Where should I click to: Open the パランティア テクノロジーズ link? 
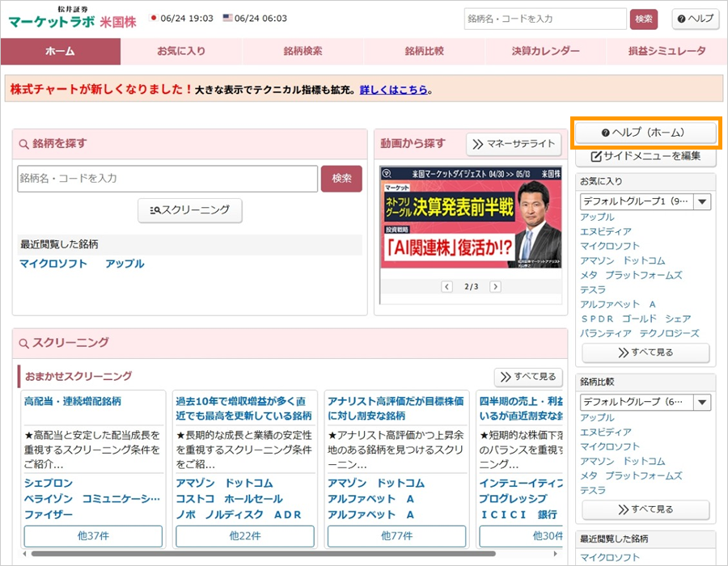pos(640,334)
